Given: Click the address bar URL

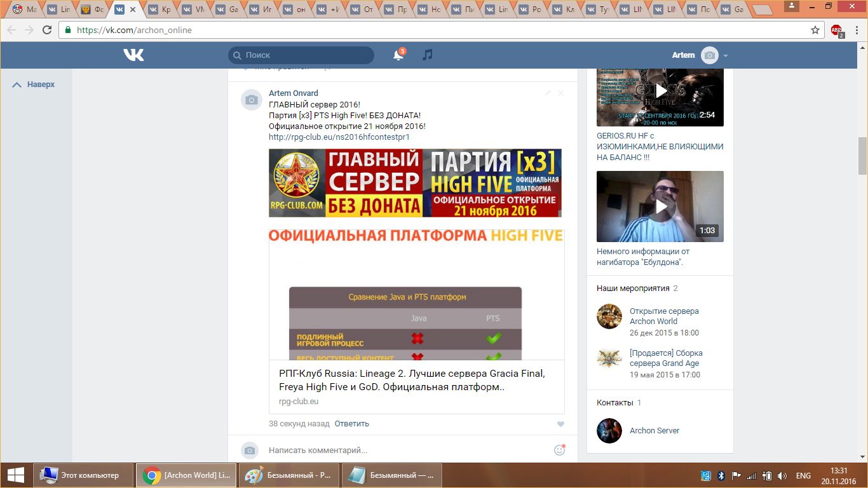Looking at the screenshot, I should 134,30.
